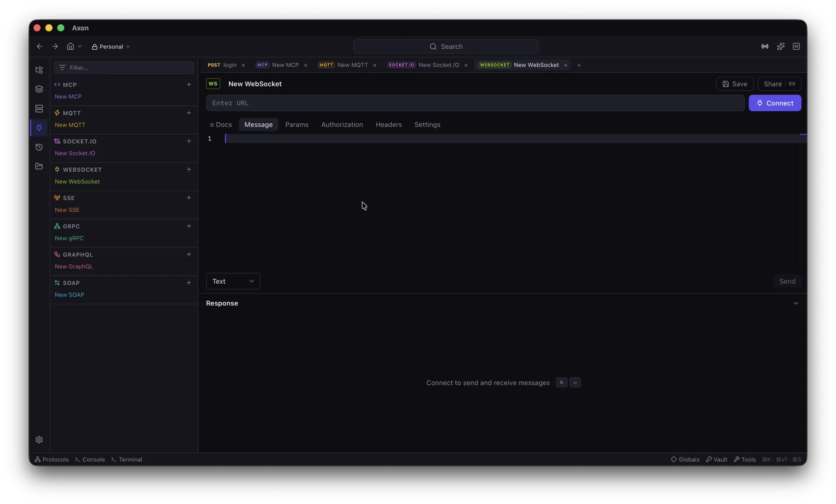Open New GraphQL in sidebar

[x=74, y=267]
